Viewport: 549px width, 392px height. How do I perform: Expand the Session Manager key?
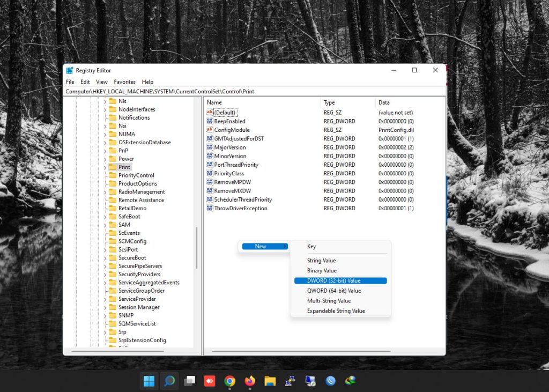coord(105,308)
